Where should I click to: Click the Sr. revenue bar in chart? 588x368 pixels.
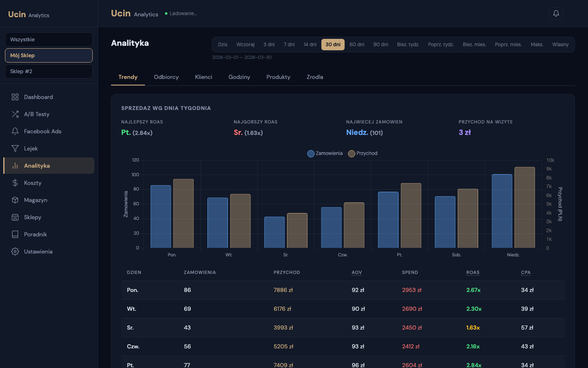click(x=297, y=231)
